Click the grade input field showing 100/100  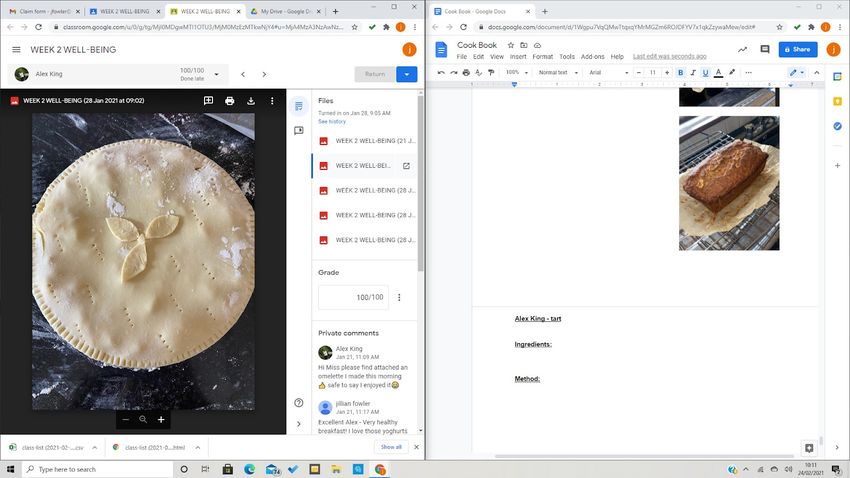tap(353, 298)
